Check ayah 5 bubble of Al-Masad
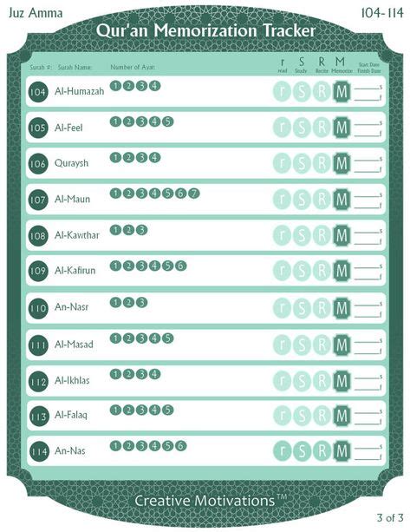This screenshot has height=532, width=410. pyautogui.click(x=168, y=338)
